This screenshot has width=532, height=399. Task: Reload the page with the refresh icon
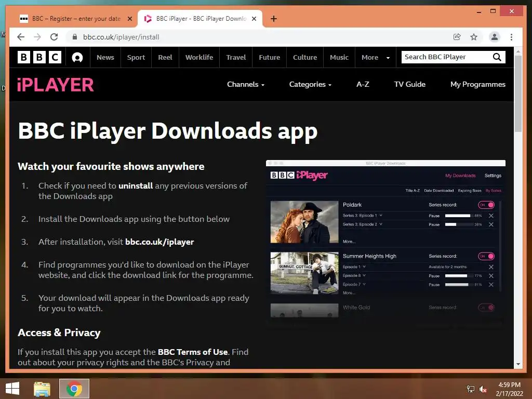coord(54,37)
